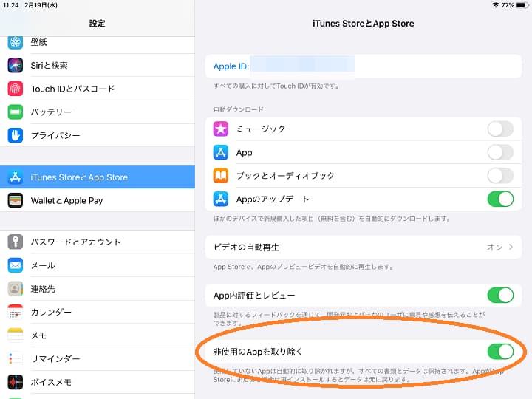Open カレンダー settings
The width and height of the screenshot is (532, 399).
click(98, 312)
